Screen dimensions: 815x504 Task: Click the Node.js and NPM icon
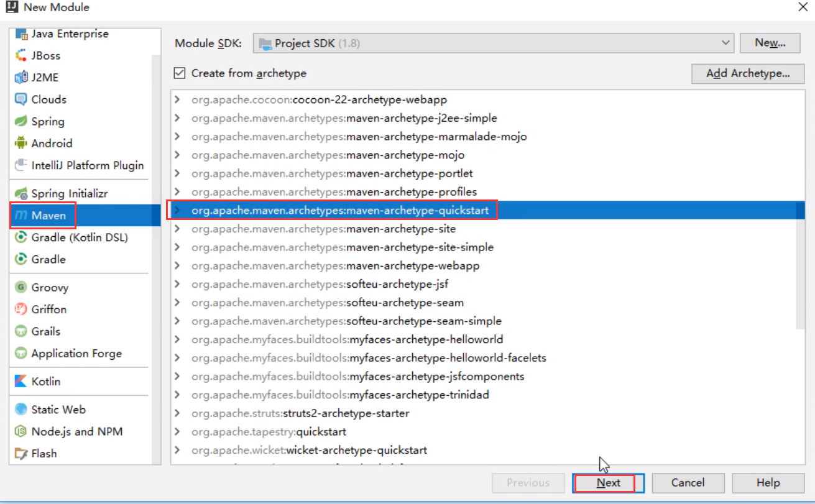21,431
